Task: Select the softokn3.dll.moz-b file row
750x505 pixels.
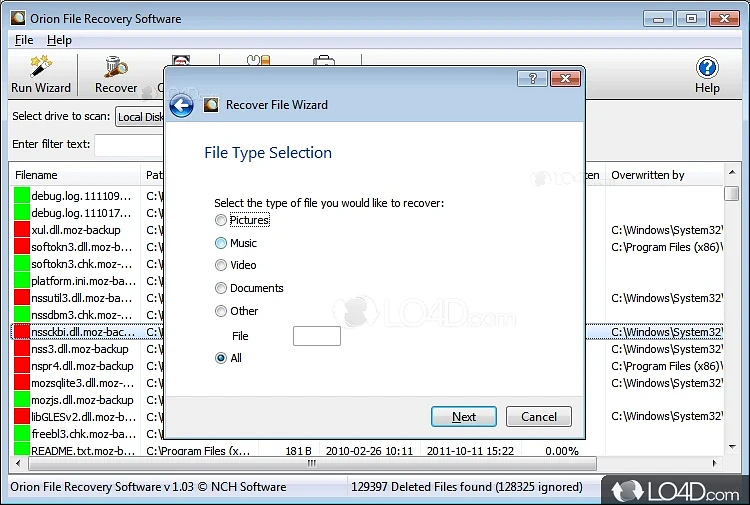Action: click(83, 247)
